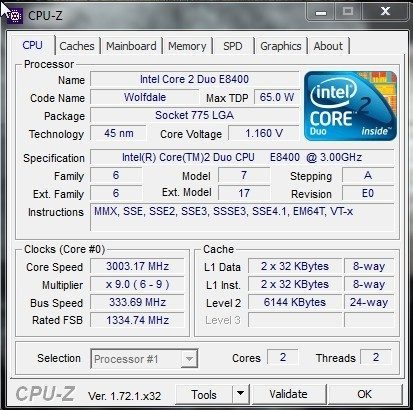Click the Tools button

point(204,394)
